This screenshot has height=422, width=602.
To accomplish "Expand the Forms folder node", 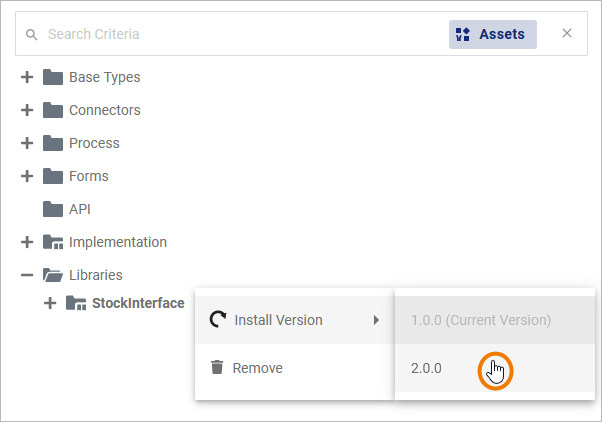I will 27,176.
